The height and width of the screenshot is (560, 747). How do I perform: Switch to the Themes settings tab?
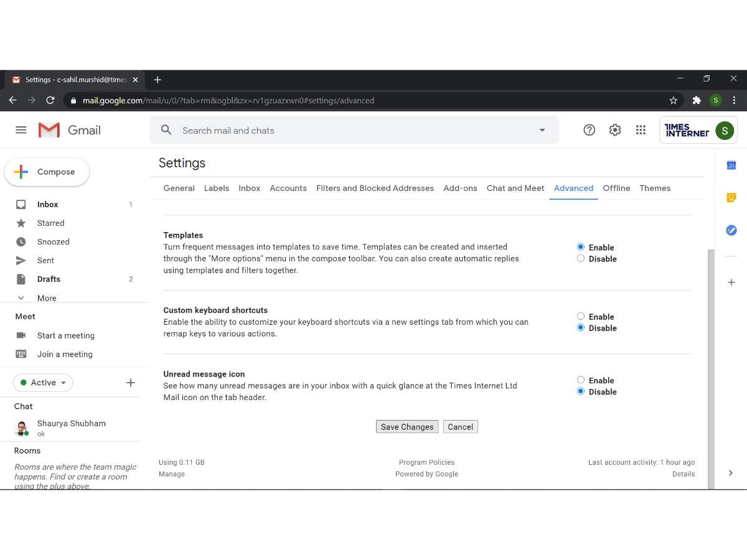pos(655,188)
